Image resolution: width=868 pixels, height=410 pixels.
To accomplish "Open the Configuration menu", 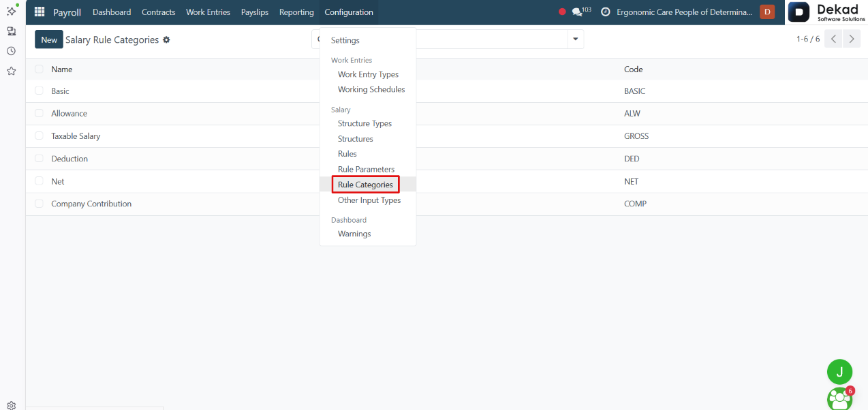I will 349,12.
